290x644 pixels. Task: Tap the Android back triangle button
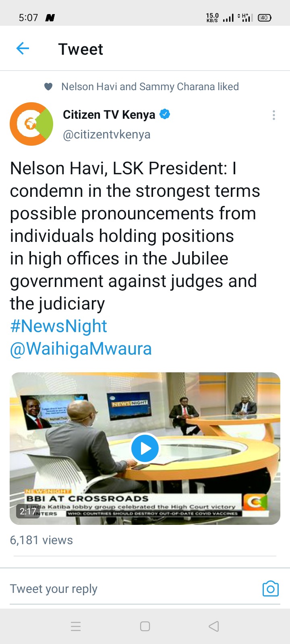click(x=214, y=626)
